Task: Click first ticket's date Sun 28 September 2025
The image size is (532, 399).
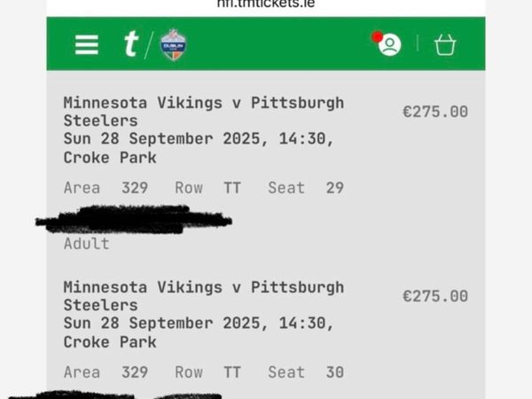Action: (161, 139)
